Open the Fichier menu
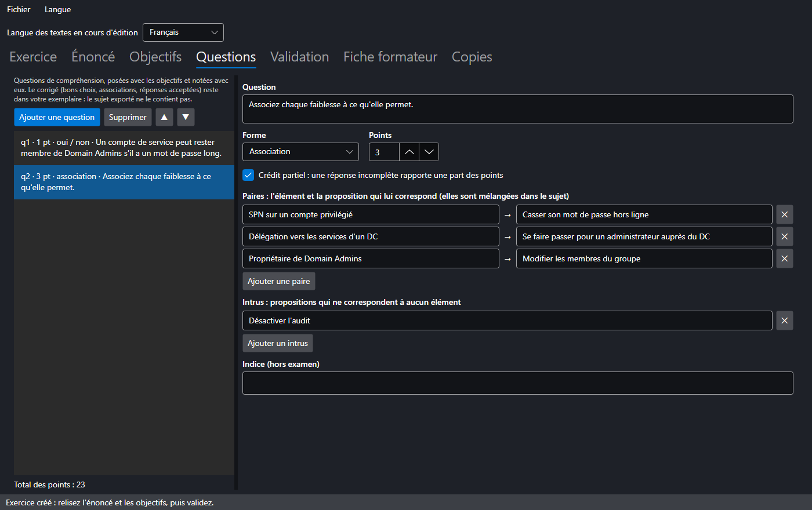The image size is (812, 510). point(19,9)
